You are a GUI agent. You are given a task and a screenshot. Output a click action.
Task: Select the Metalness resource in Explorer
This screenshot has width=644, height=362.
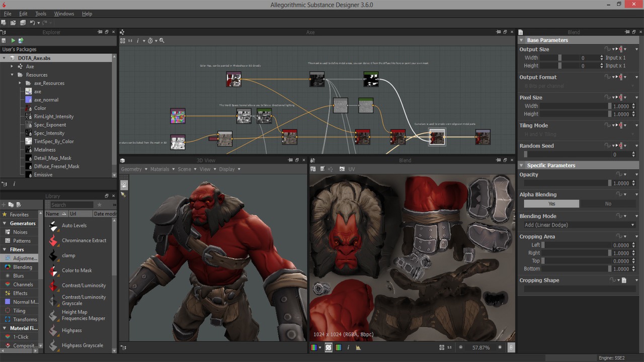click(45, 150)
